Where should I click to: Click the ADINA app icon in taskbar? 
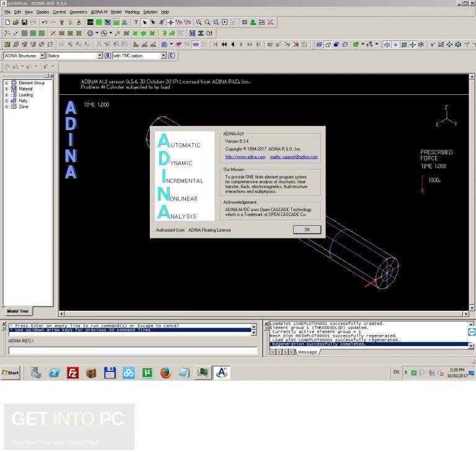pyautogui.click(x=222, y=373)
